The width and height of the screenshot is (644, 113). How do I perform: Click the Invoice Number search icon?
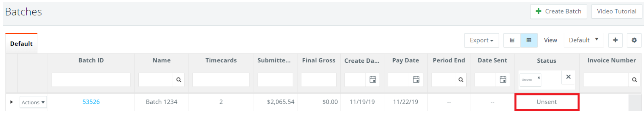(x=634, y=80)
